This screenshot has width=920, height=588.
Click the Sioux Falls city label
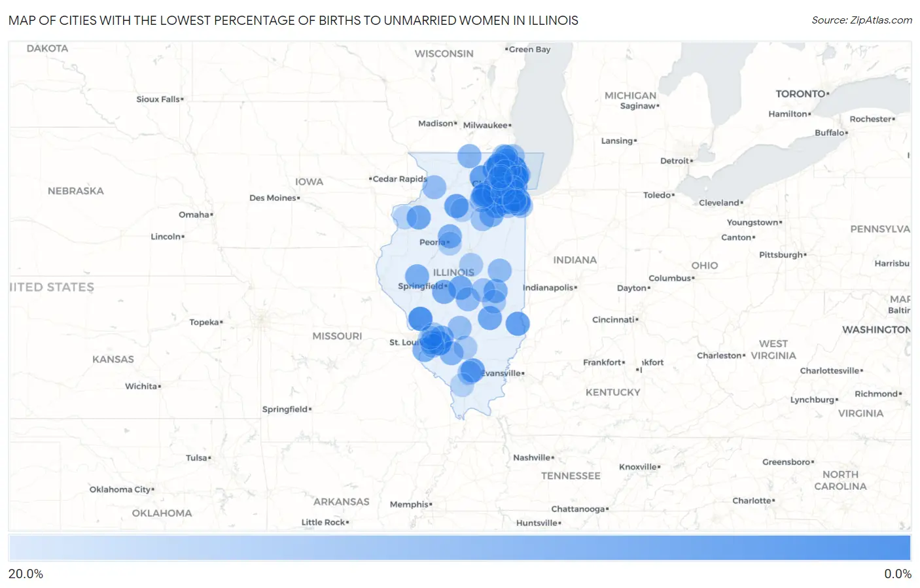(x=160, y=99)
